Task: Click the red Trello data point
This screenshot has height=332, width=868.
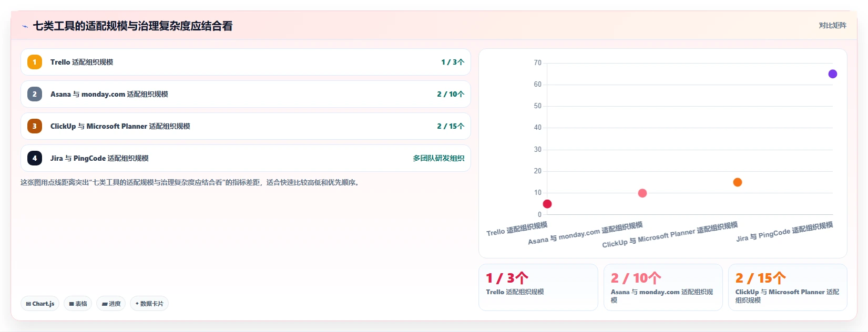Action: click(x=547, y=204)
